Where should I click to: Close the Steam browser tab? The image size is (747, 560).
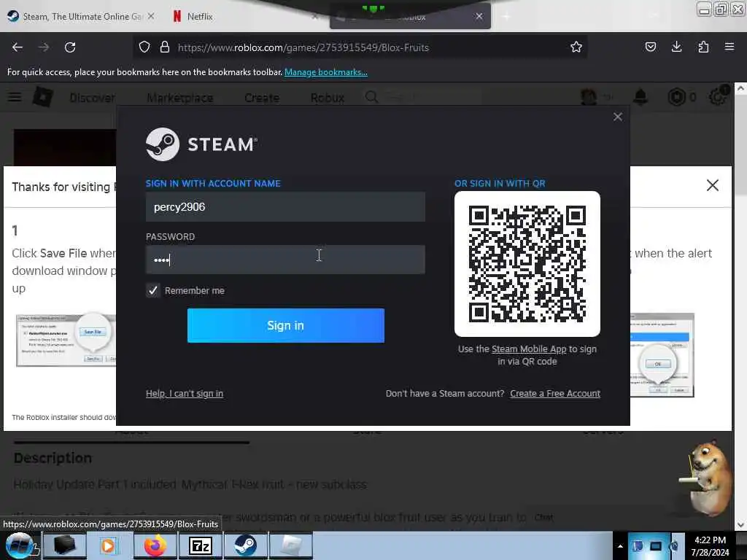[x=150, y=16]
